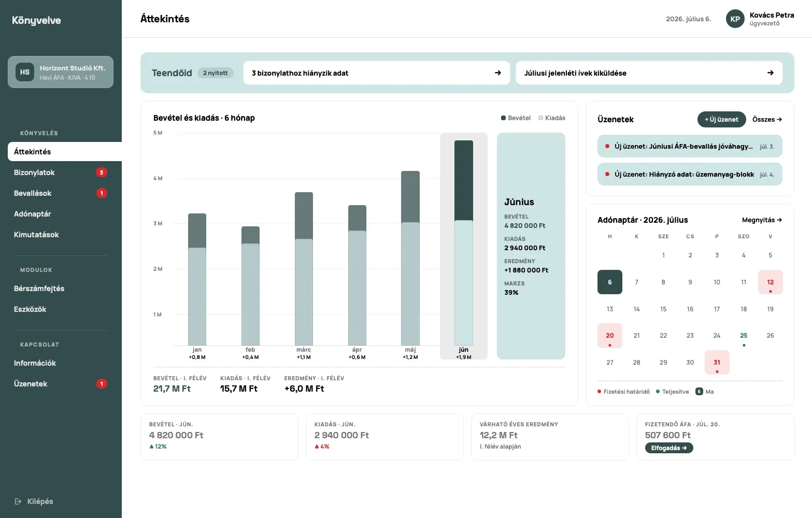Toggle the Kiadás legend series
812x518 pixels.
(x=552, y=118)
